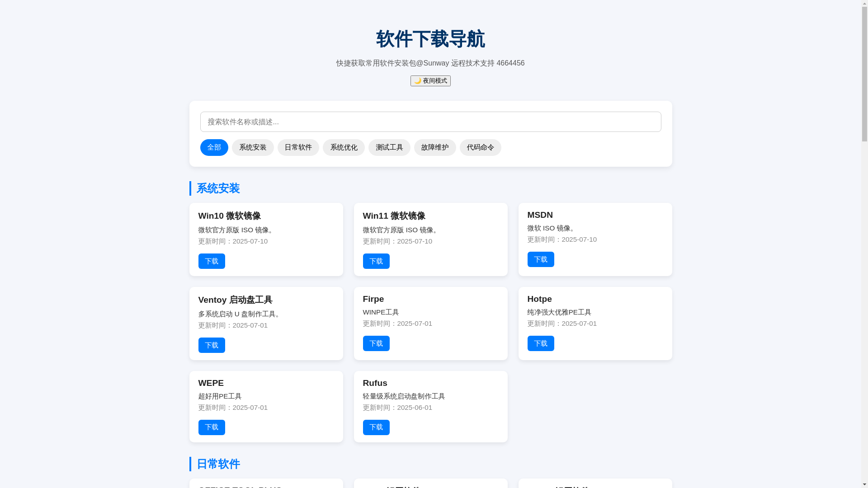The height and width of the screenshot is (488, 868).
Task: Click the Win11 微软镜像 card title
Action: 394,216
